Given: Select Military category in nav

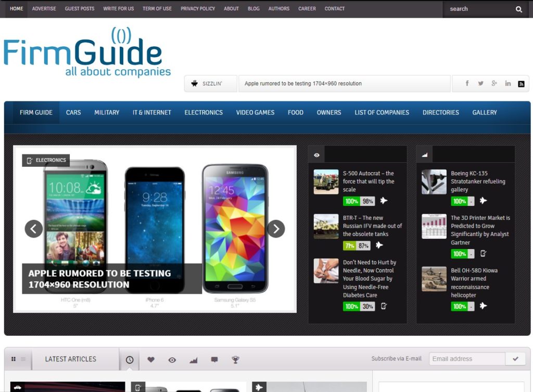Looking at the screenshot, I should tap(107, 112).
